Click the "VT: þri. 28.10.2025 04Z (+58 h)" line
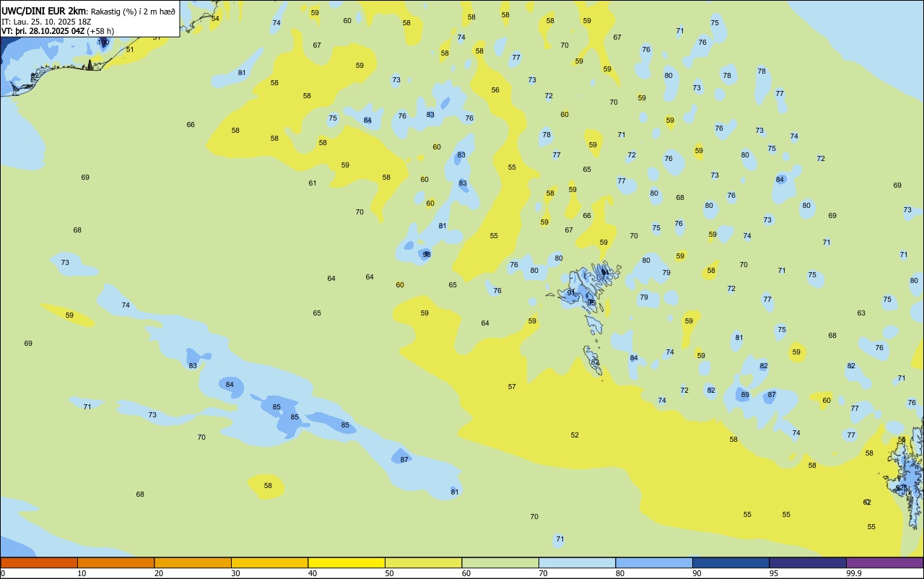 [x=58, y=31]
